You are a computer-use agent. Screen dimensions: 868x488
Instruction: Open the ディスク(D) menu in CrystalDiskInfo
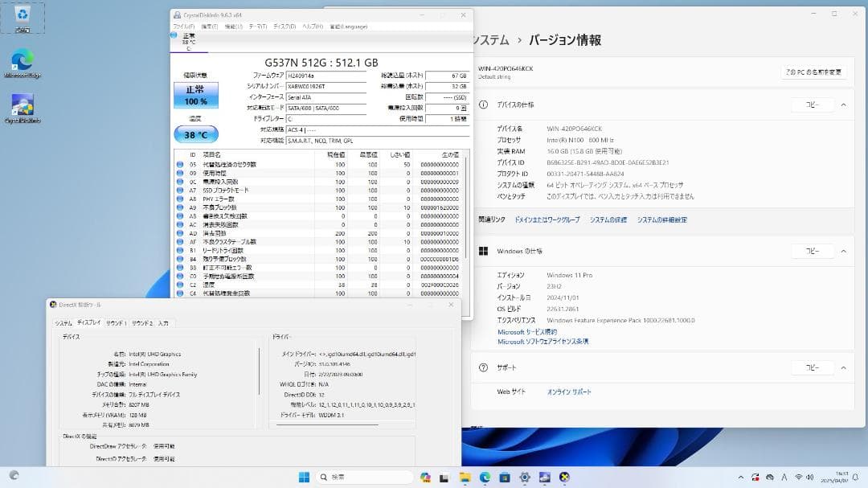coord(283,25)
